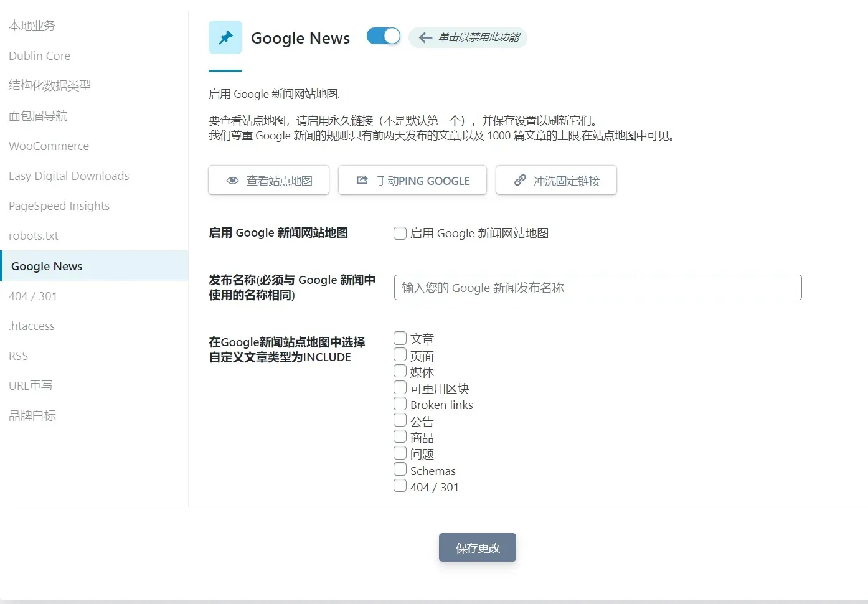Focus the Google 新闻发布名称 input field

tap(598, 287)
